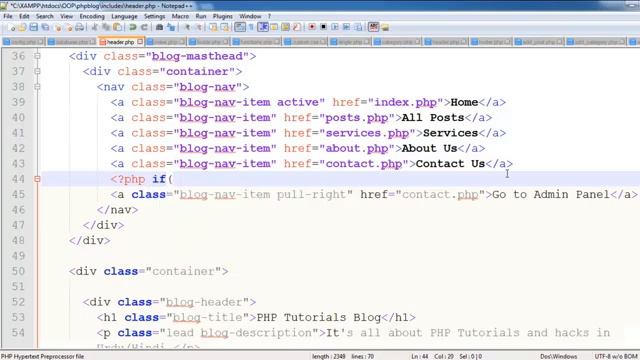
Task: Toggle the Indent Guide toolbar button
Action: 263,27
